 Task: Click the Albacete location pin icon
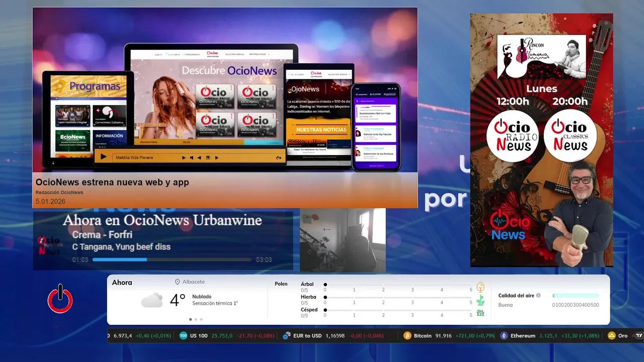tap(177, 282)
